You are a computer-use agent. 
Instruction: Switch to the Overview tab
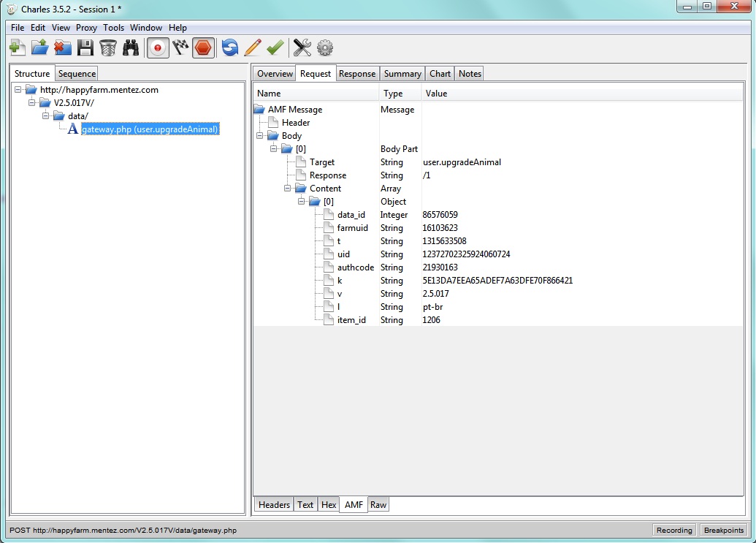click(x=275, y=73)
